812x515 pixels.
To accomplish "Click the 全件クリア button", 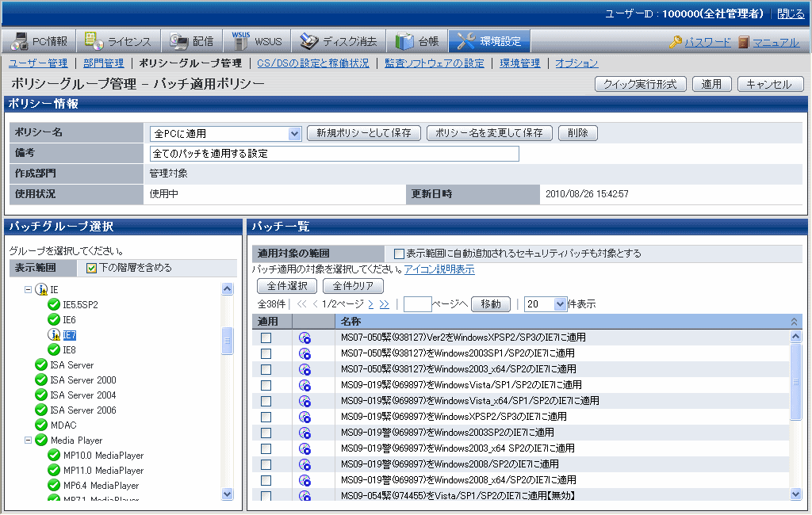I will click(x=353, y=286).
